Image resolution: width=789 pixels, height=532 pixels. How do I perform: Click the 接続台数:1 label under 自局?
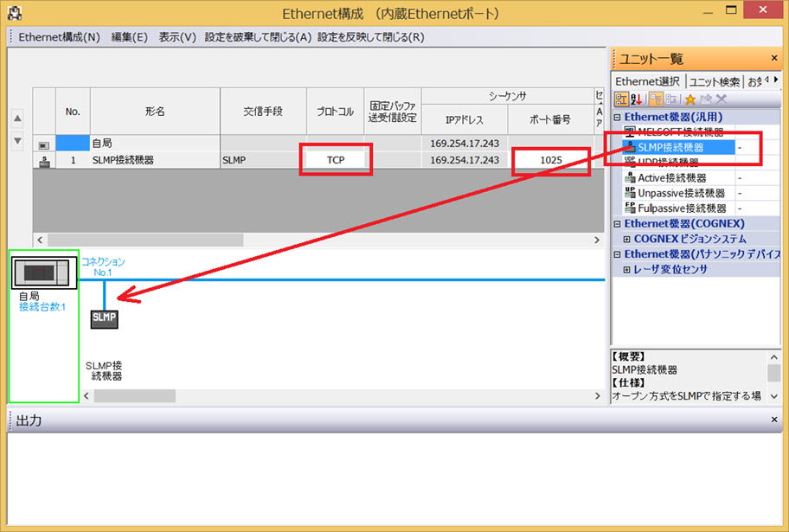(42, 307)
